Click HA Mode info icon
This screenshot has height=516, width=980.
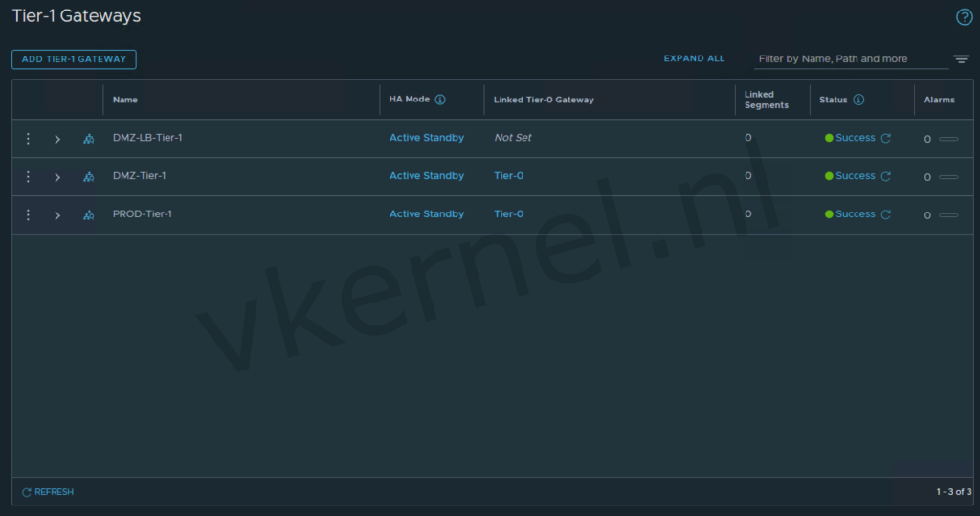[440, 100]
